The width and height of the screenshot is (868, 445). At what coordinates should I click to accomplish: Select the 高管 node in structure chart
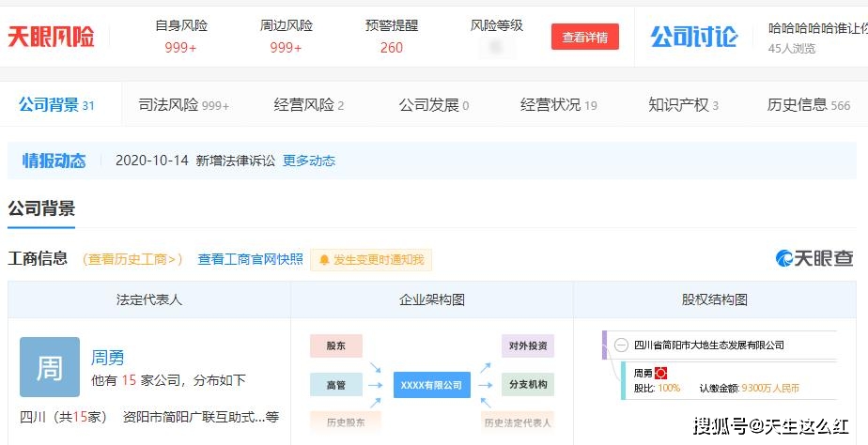point(336,385)
